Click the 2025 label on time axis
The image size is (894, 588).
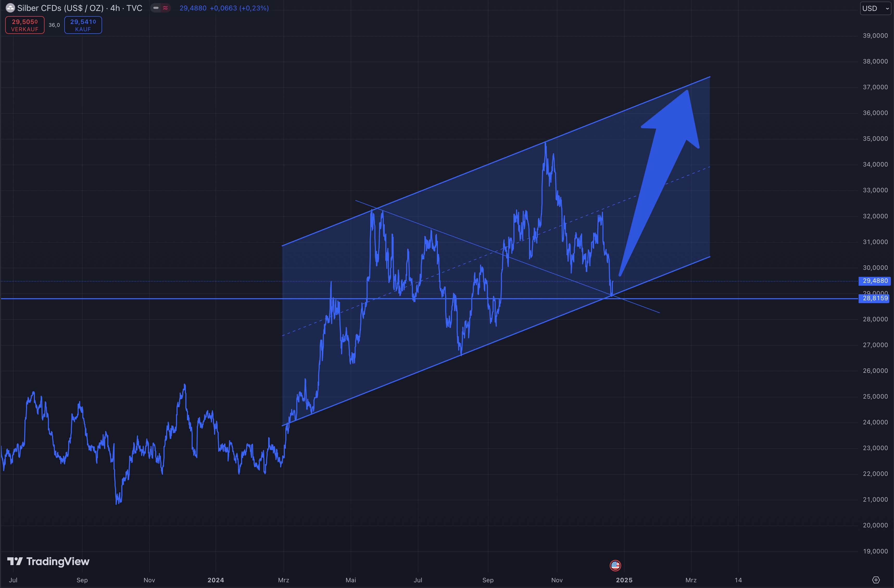pos(624,580)
